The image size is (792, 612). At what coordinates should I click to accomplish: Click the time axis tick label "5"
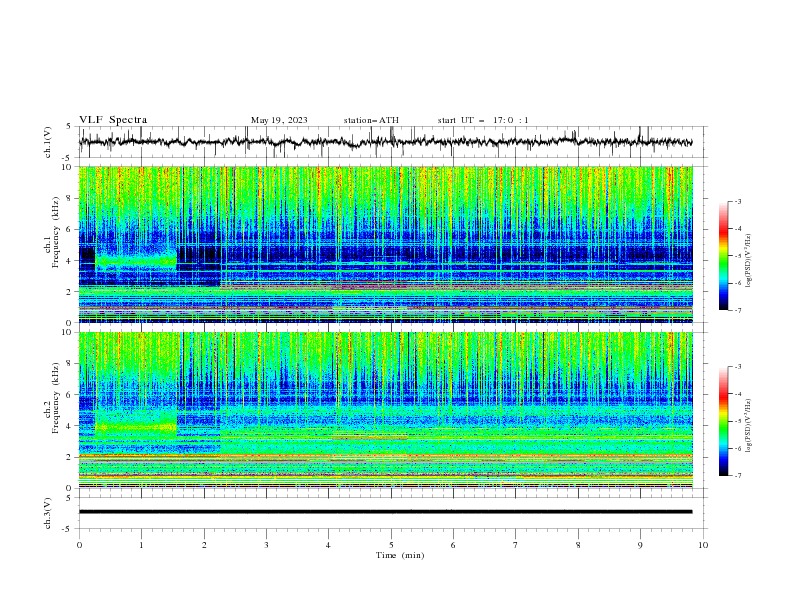(391, 545)
